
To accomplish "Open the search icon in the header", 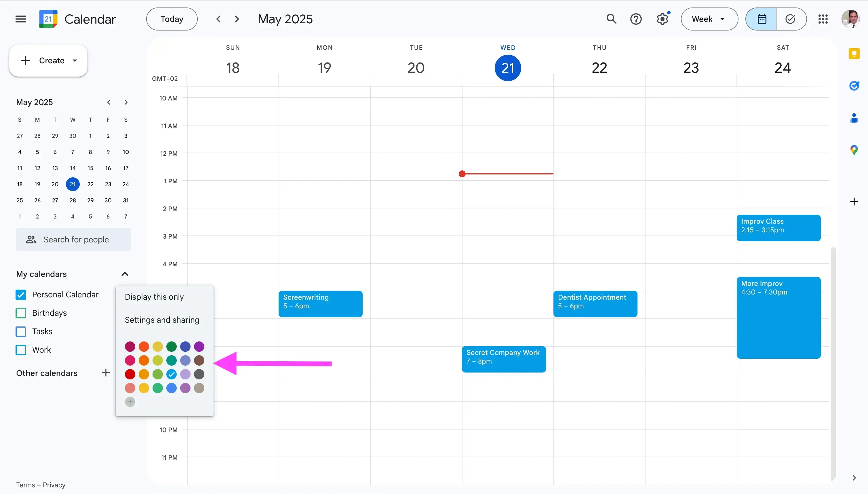I will [x=611, y=19].
